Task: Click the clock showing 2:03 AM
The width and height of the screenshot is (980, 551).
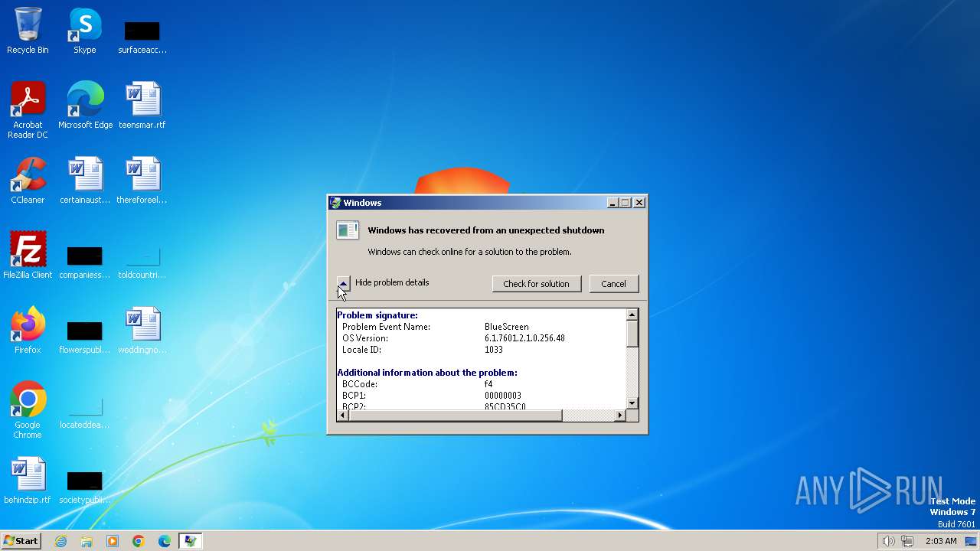Action: [x=941, y=541]
